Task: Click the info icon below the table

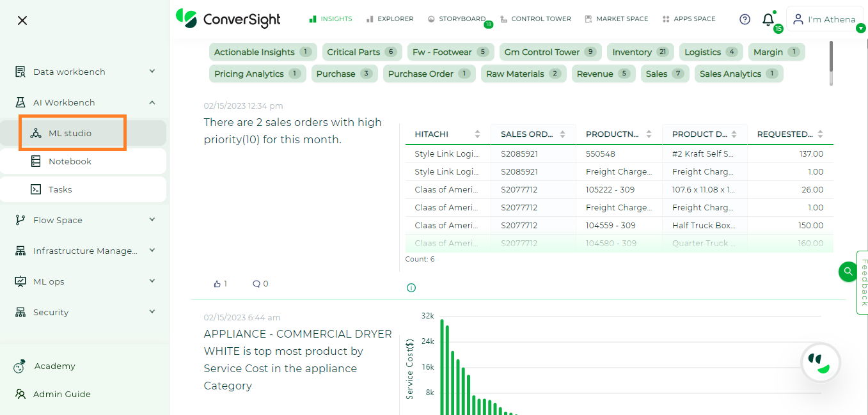Action: click(411, 288)
